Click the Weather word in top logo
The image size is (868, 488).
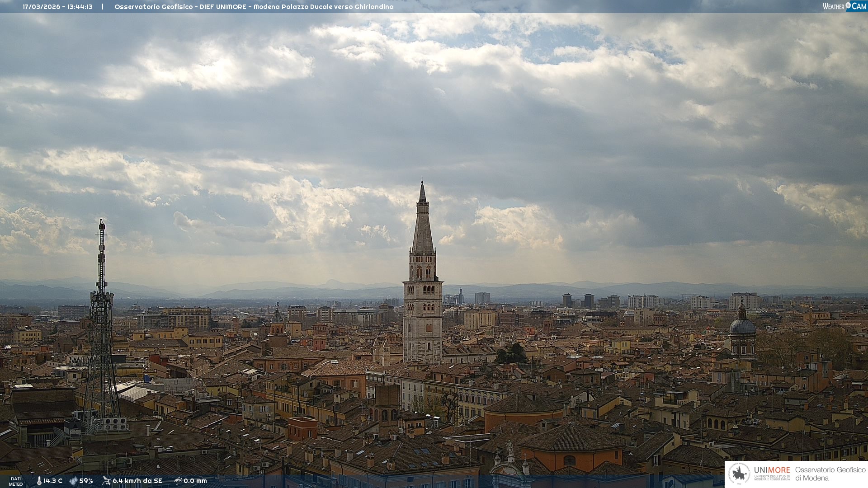pyautogui.click(x=833, y=6)
